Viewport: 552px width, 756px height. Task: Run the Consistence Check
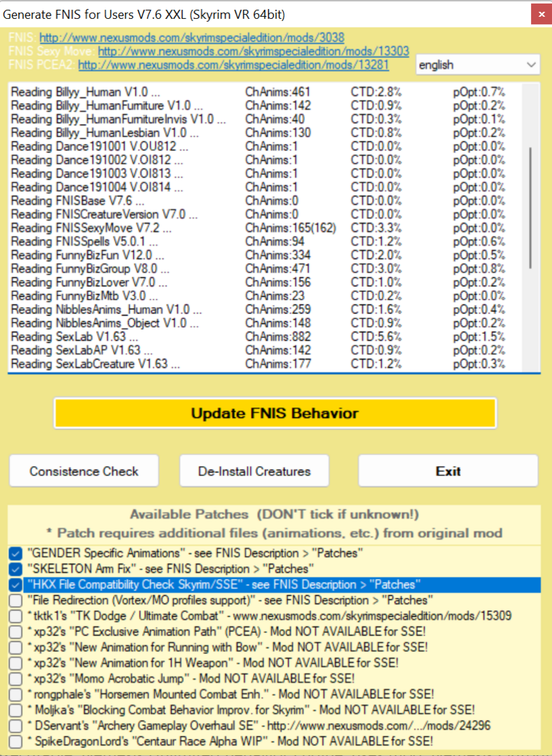coord(84,471)
